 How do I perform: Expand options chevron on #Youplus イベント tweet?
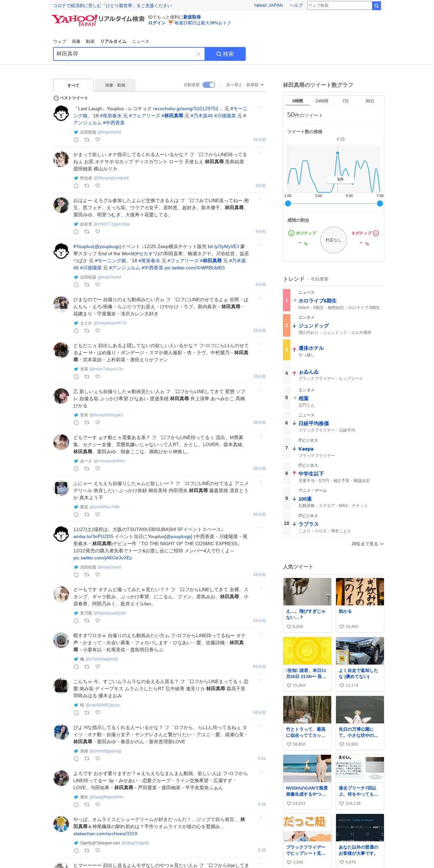[x=261, y=245]
